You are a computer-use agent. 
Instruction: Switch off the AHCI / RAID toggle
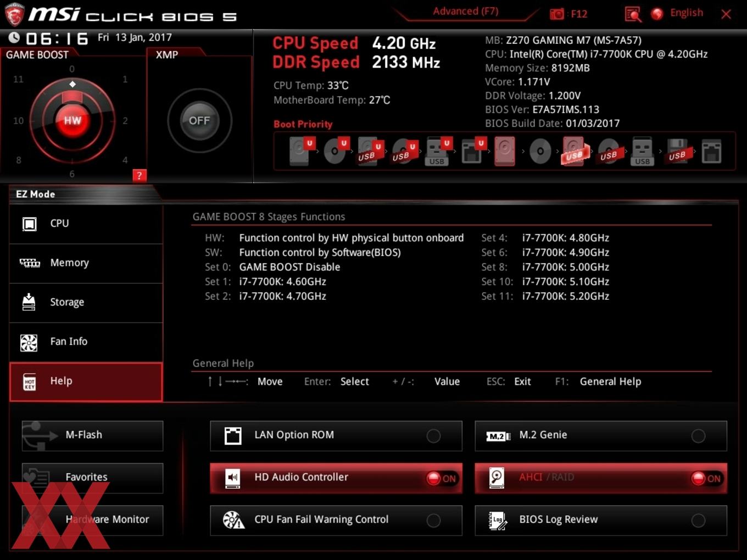[x=707, y=478]
